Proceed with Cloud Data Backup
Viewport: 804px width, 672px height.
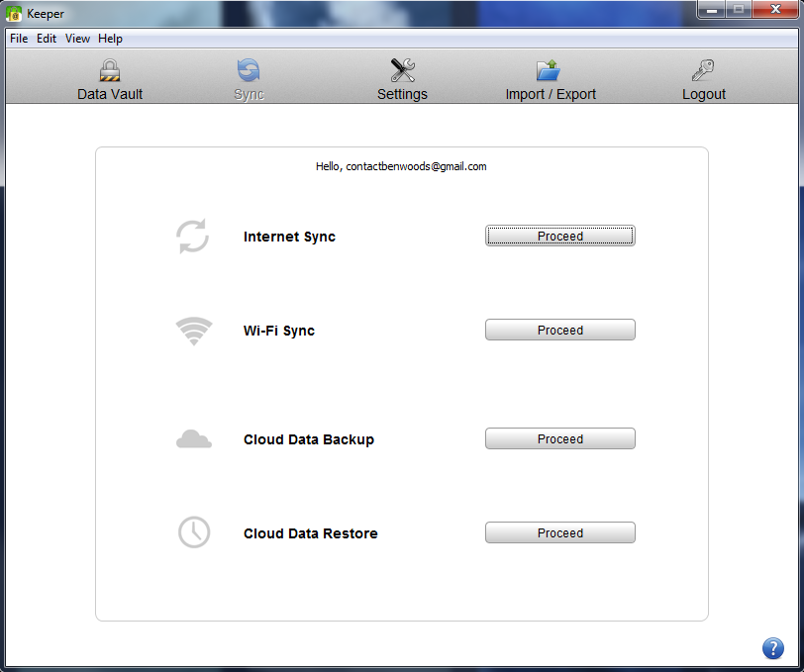point(560,438)
